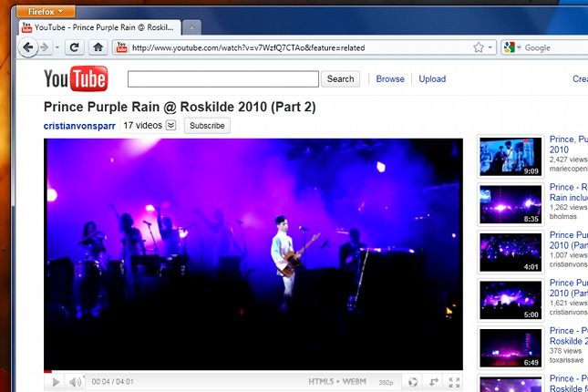Click the browser forward arrow

tap(45, 47)
